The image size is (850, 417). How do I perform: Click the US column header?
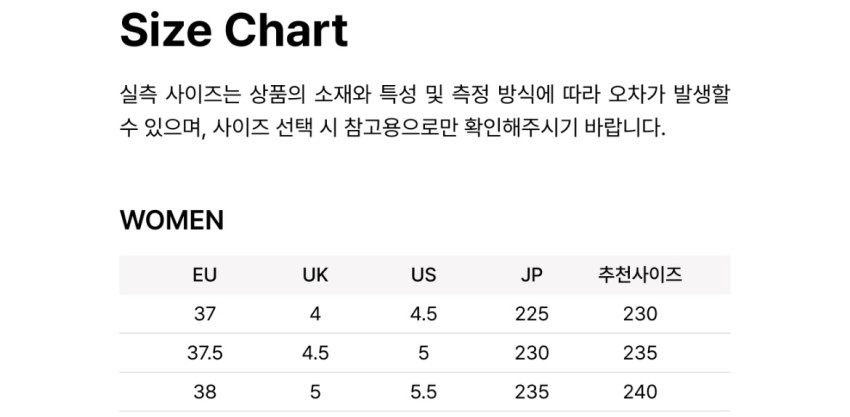point(424,275)
